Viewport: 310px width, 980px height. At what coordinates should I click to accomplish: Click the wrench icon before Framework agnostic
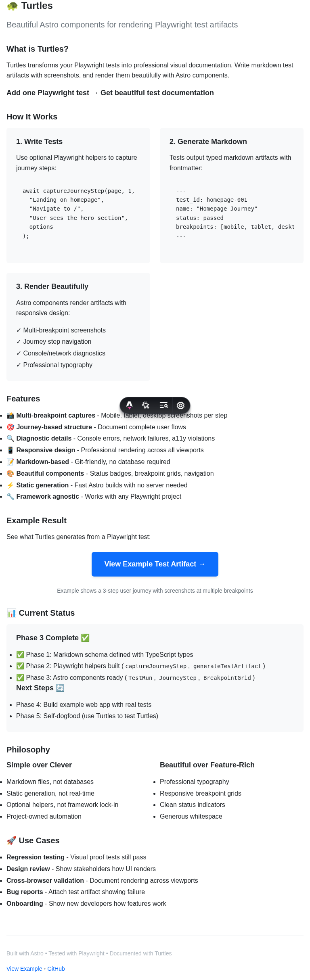tap(10, 497)
